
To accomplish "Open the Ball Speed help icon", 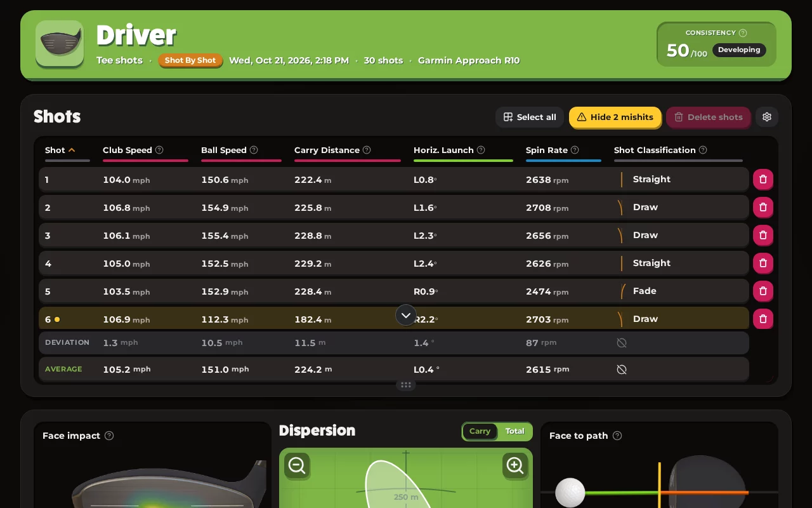I will click(254, 150).
